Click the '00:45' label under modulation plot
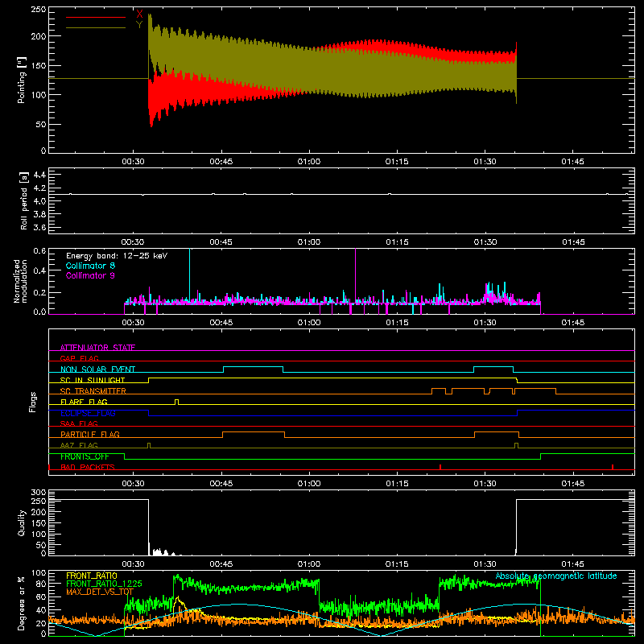Image resolution: width=644 pixels, height=644 pixels. (x=221, y=323)
